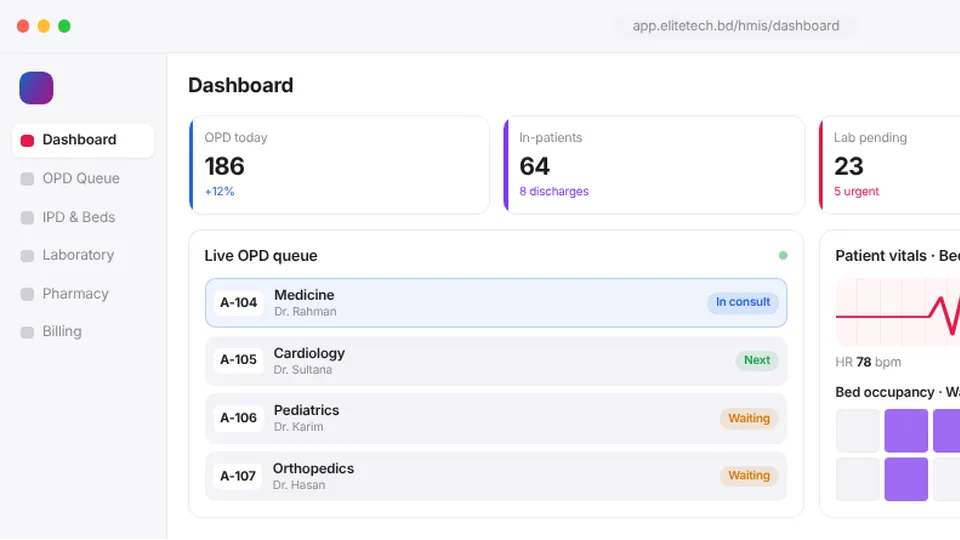
Task: Click the green maximize window button
Action: click(x=64, y=26)
